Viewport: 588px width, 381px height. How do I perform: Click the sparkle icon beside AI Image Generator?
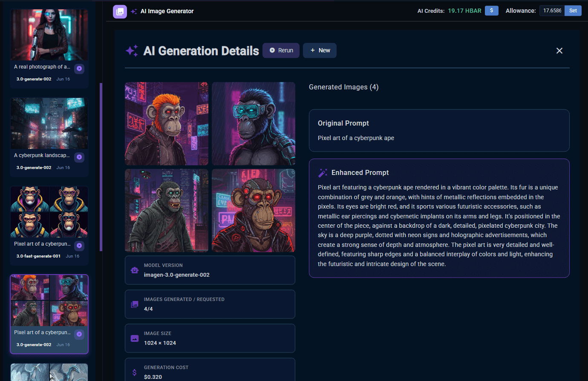pyautogui.click(x=134, y=11)
